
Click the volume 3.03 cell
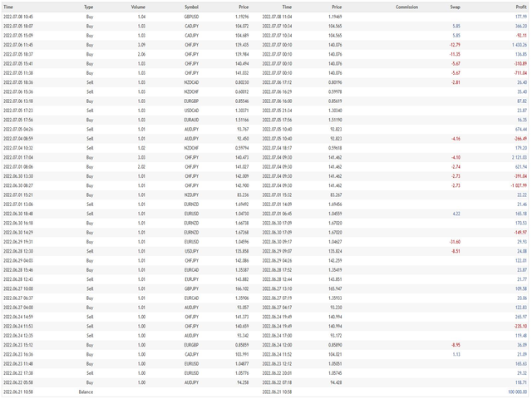pos(141,157)
